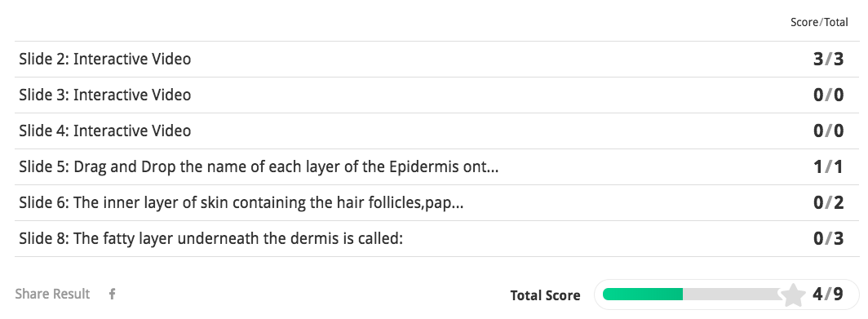Click the green total score progress bar
The height and width of the screenshot is (319, 868).
pyautogui.click(x=643, y=295)
